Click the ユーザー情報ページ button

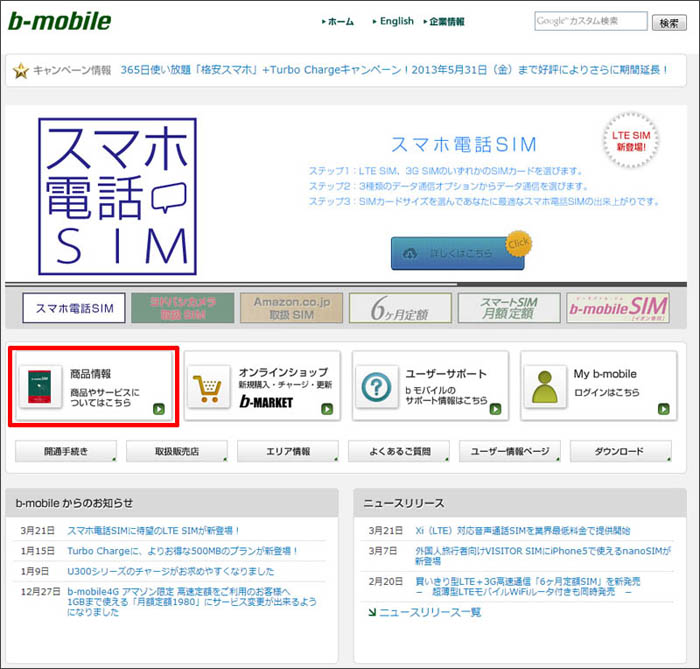510,451
